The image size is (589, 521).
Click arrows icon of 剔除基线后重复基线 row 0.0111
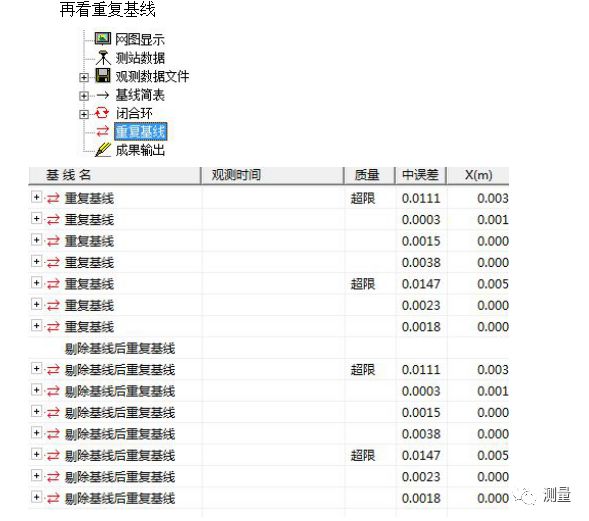(53, 370)
